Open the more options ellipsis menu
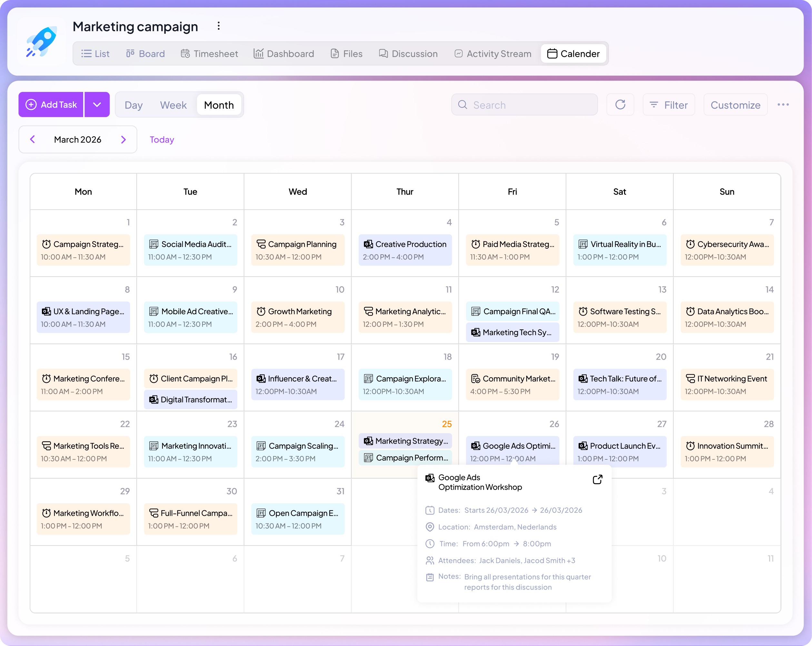Image resolution: width=812 pixels, height=646 pixels. click(x=783, y=105)
